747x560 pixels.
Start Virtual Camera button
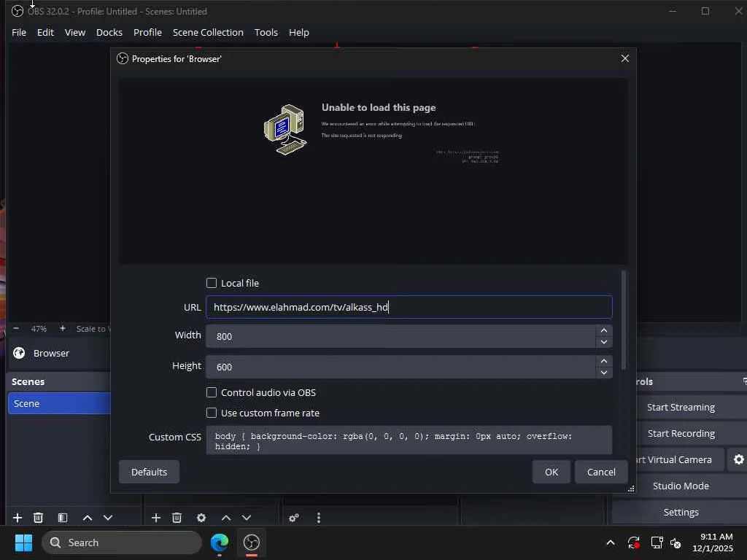(x=681, y=459)
